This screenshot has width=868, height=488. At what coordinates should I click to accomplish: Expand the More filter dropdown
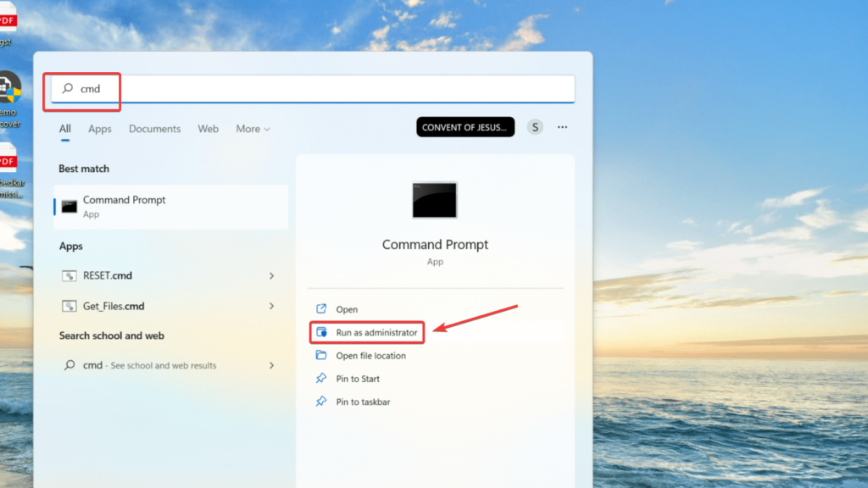[x=253, y=129]
